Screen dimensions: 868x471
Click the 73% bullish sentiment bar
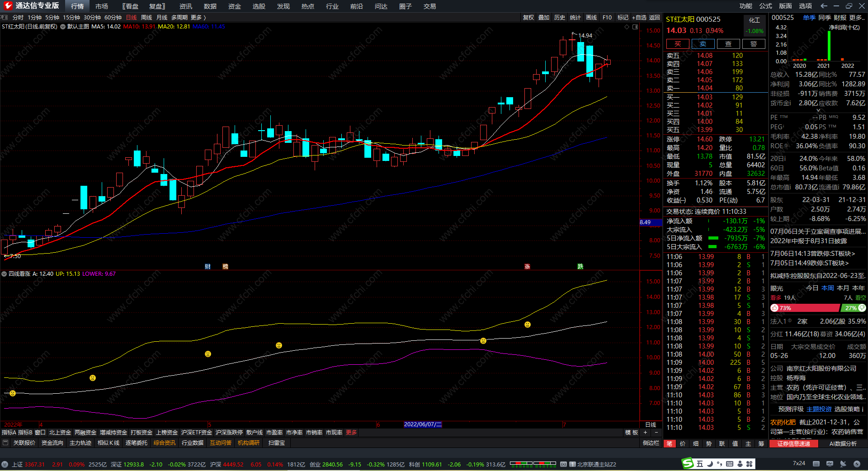pos(805,308)
